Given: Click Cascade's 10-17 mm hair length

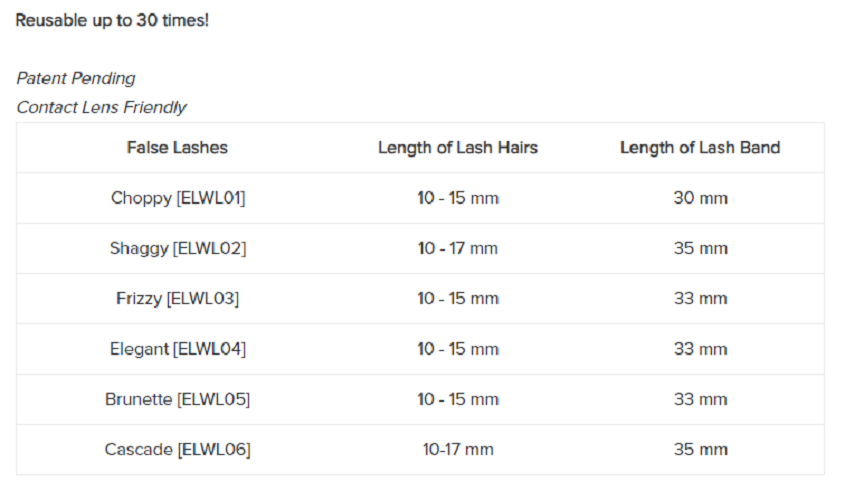Looking at the screenshot, I should tap(458, 449).
